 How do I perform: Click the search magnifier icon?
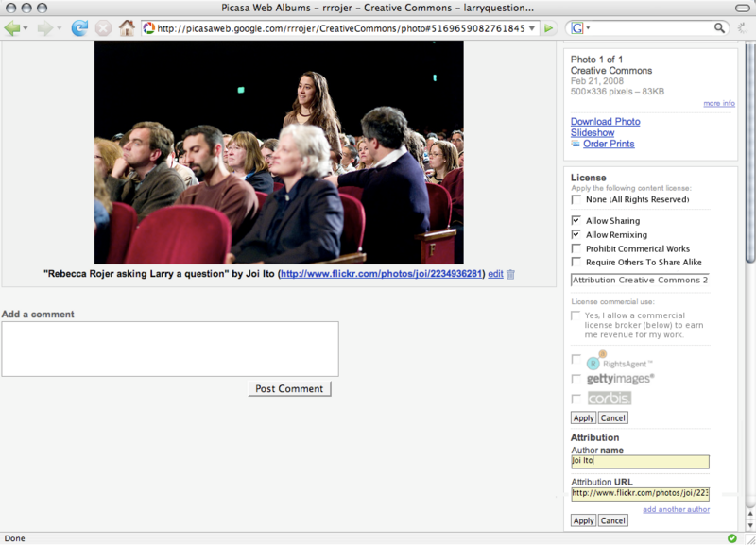719,28
